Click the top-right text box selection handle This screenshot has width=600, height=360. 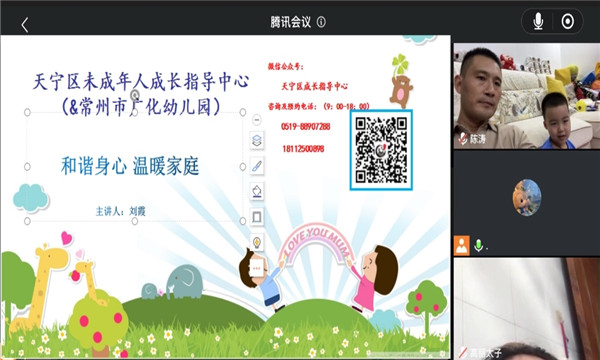coord(243,112)
